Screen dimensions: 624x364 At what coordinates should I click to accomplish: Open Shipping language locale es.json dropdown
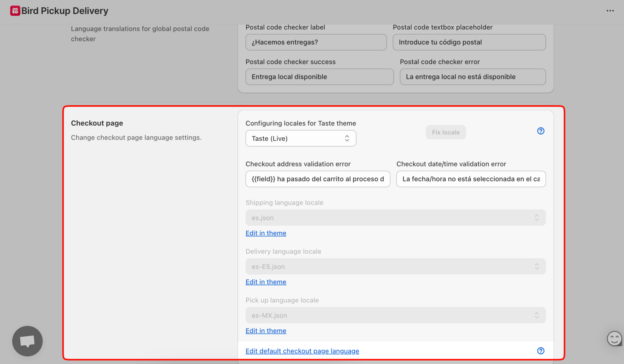[x=395, y=217]
